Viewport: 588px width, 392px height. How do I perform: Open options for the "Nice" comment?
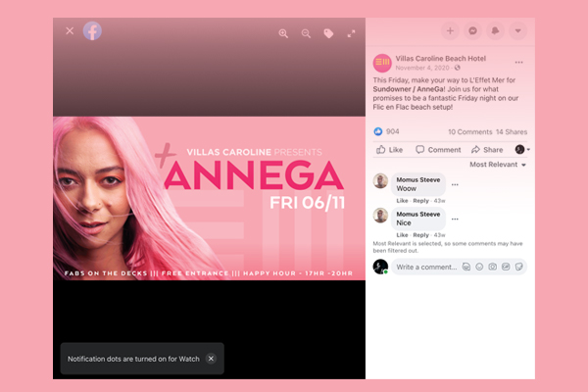pyautogui.click(x=455, y=220)
